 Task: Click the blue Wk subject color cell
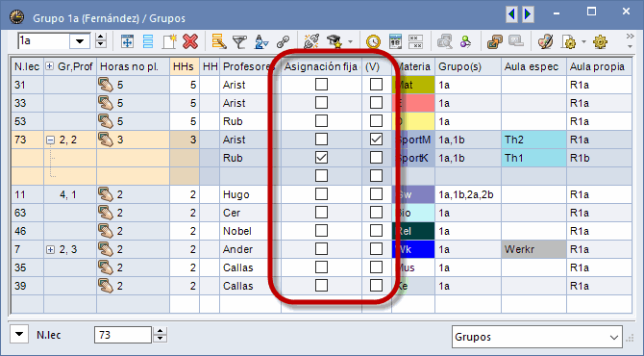413,249
